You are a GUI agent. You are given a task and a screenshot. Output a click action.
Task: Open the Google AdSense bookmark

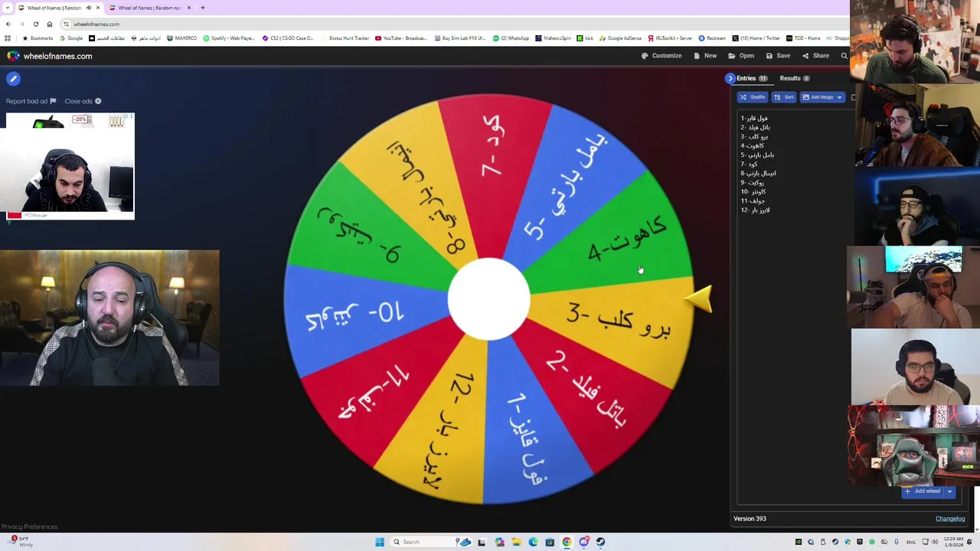[621, 38]
